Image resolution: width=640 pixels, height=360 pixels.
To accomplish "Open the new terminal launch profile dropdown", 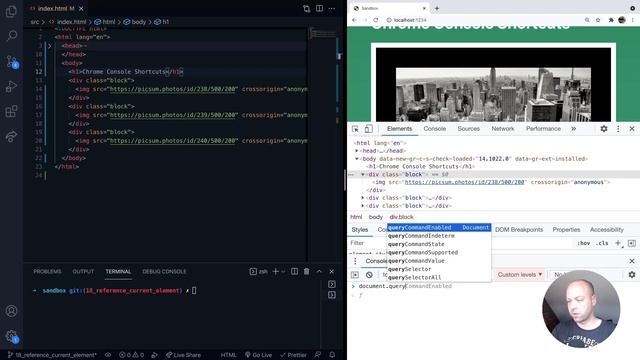I will pos(283,271).
